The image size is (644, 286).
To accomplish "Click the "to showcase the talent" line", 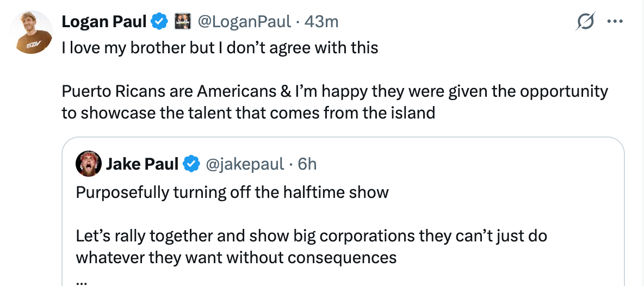I will pos(249,113).
